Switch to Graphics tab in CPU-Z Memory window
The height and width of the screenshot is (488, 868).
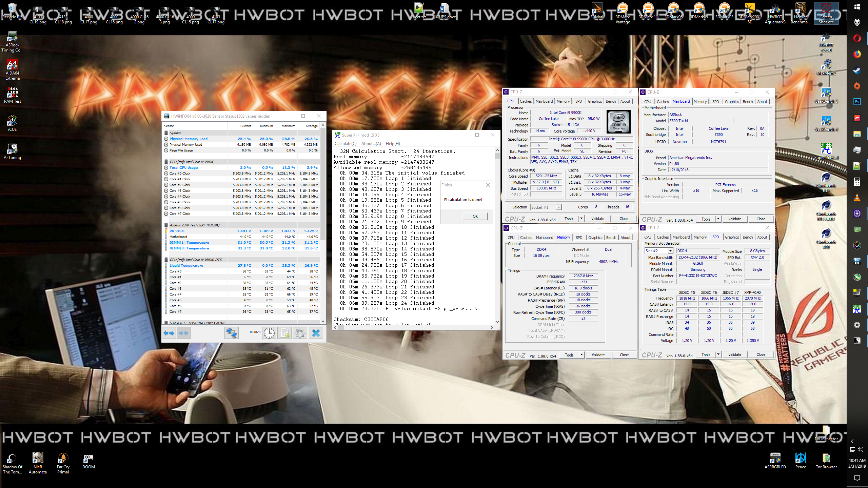click(595, 238)
